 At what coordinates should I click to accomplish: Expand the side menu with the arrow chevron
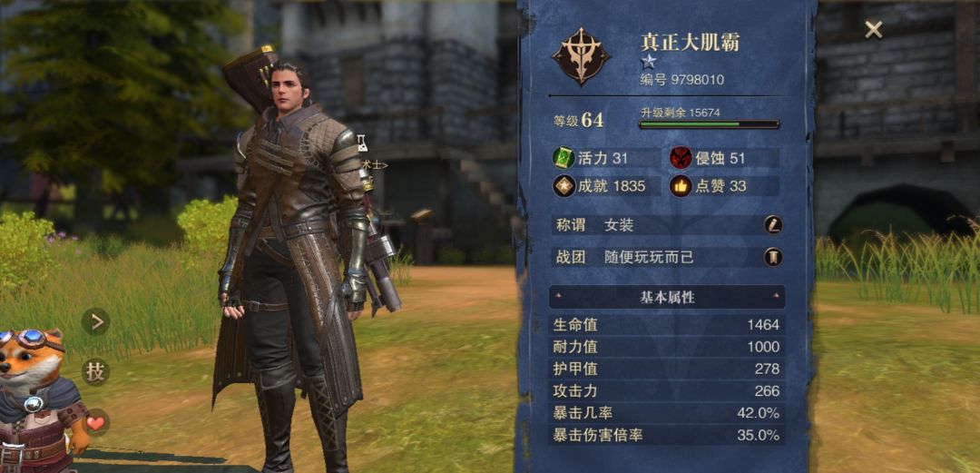click(95, 321)
